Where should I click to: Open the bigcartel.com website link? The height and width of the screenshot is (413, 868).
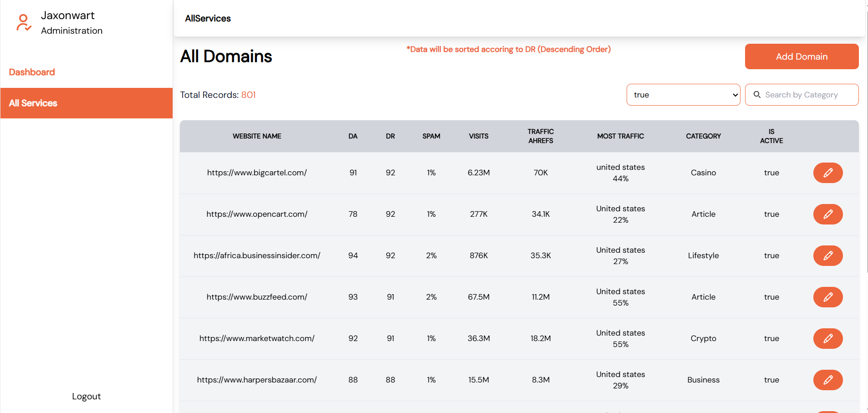coord(257,173)
